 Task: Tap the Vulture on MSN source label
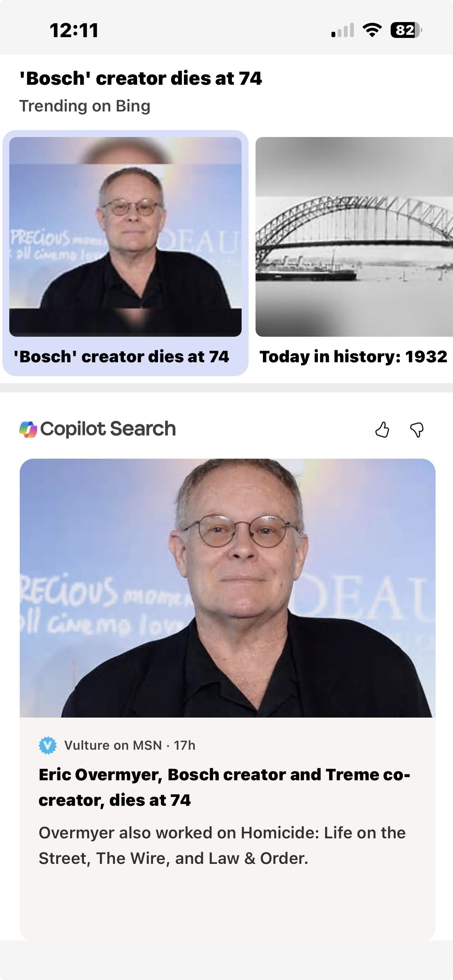[x=113, y=745]
